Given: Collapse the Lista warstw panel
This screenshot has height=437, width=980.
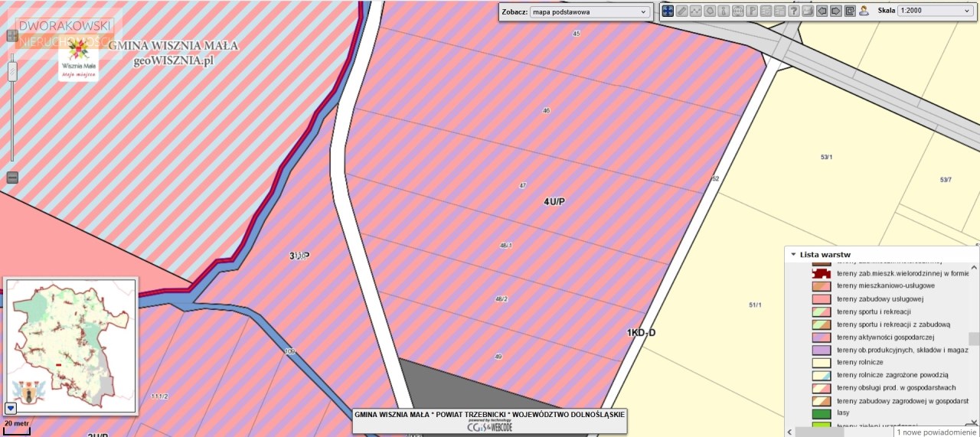Looking at the screenshot, I should coord(794,255).
